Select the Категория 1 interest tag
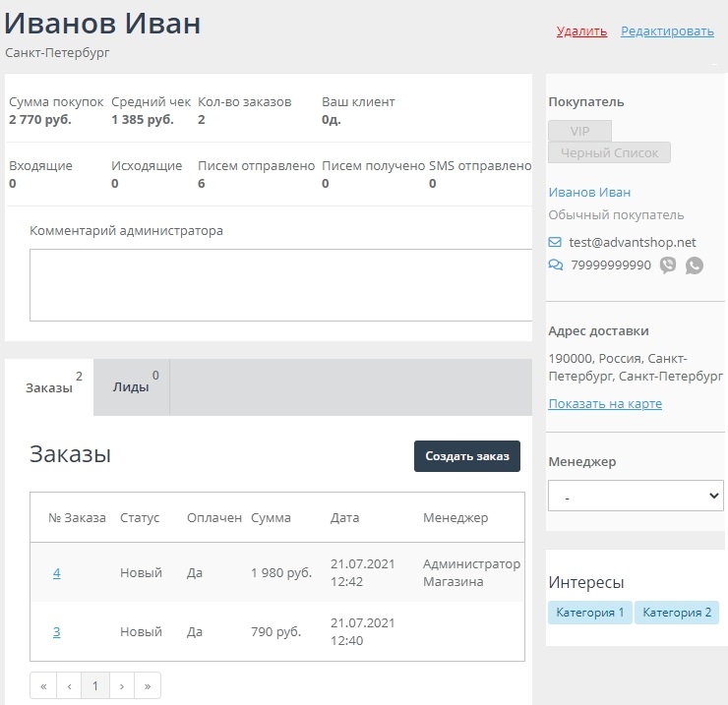The height and width of the screenshot is (705, 728). coord(590,613)
